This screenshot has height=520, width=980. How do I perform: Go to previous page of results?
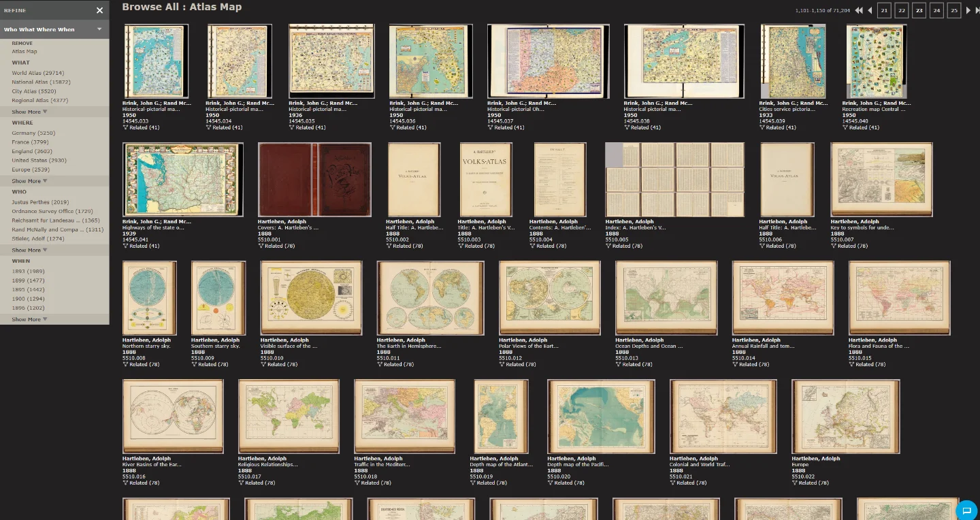870,10
